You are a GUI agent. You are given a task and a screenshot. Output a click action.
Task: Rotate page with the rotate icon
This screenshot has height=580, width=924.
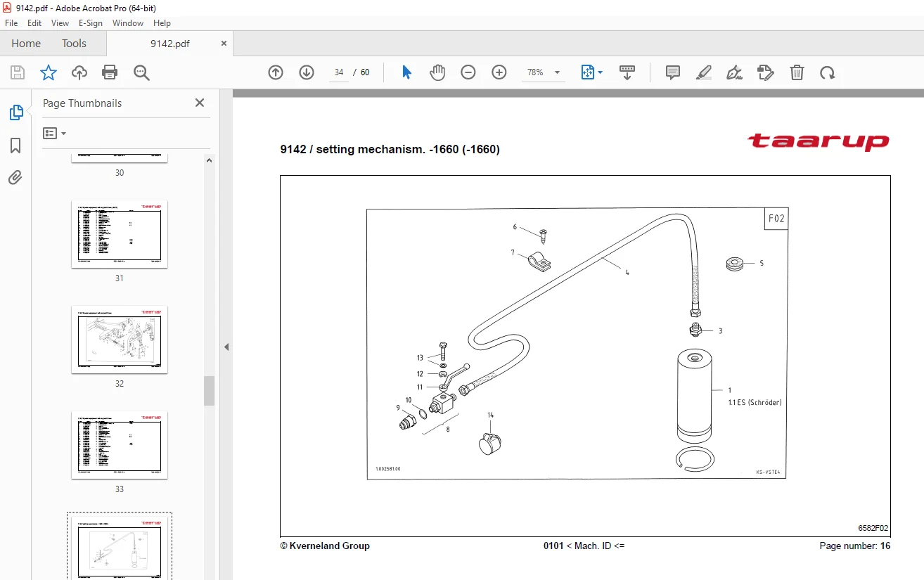coord(828,72)
